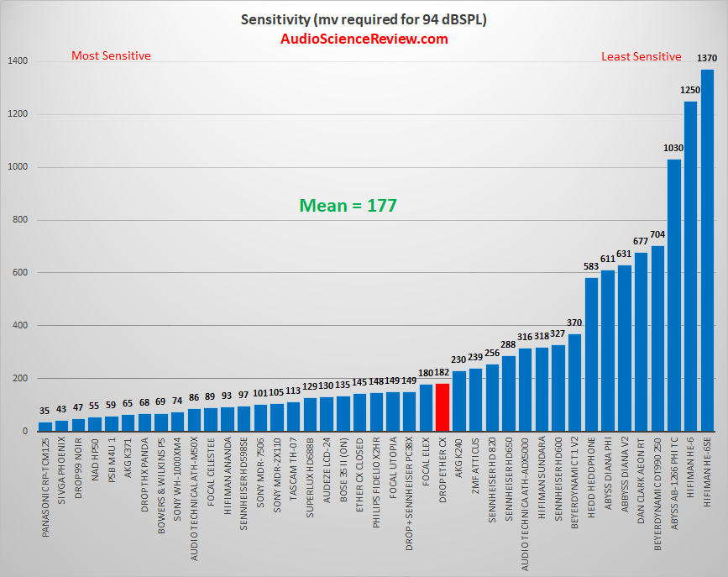This screenshot has height=577, width=728.
Task: Select the "Most Sensitive" annotation
Action: 111,55
